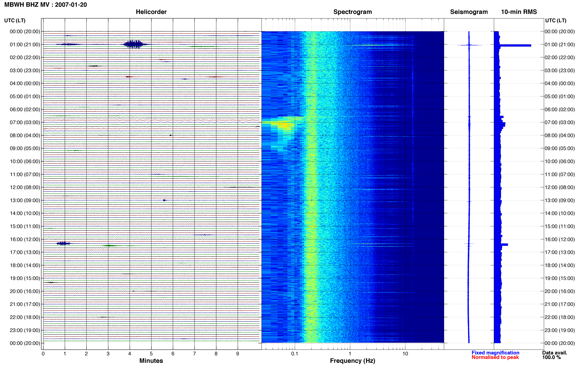The image size is (588, 368).
Task: Click the Fixed magnification legend text
Action: tap(495, 353)
